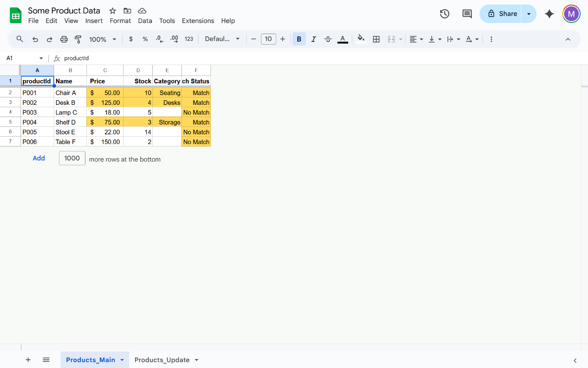Click the Print icon in toolbar
The height and width of the screenshot is (368, 588).
(64, 40)
